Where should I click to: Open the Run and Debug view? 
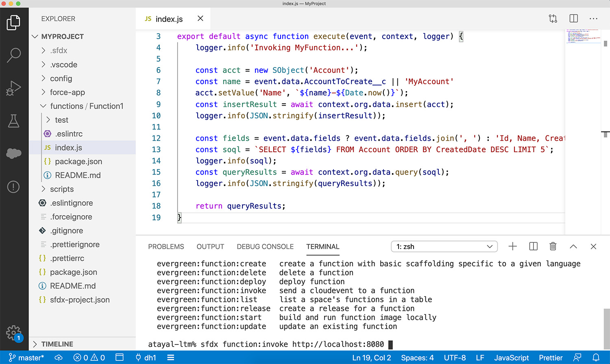14,88
